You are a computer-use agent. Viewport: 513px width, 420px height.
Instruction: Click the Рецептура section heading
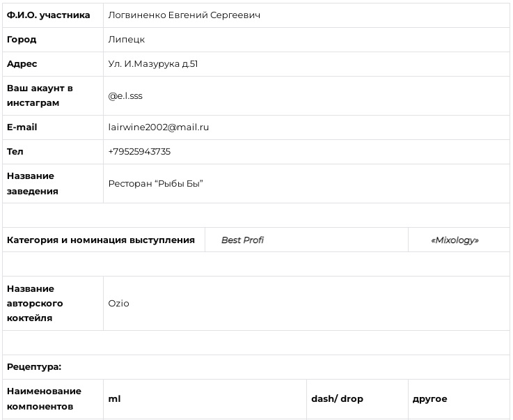[34, 366]
